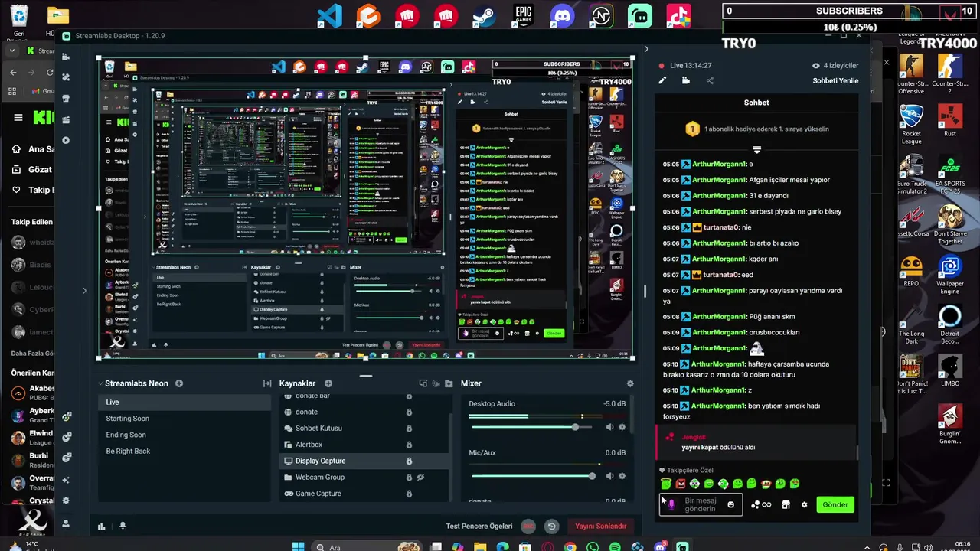Open the audio source icon in Kaynaklar header
980x551 pixels.
point(436,383)
